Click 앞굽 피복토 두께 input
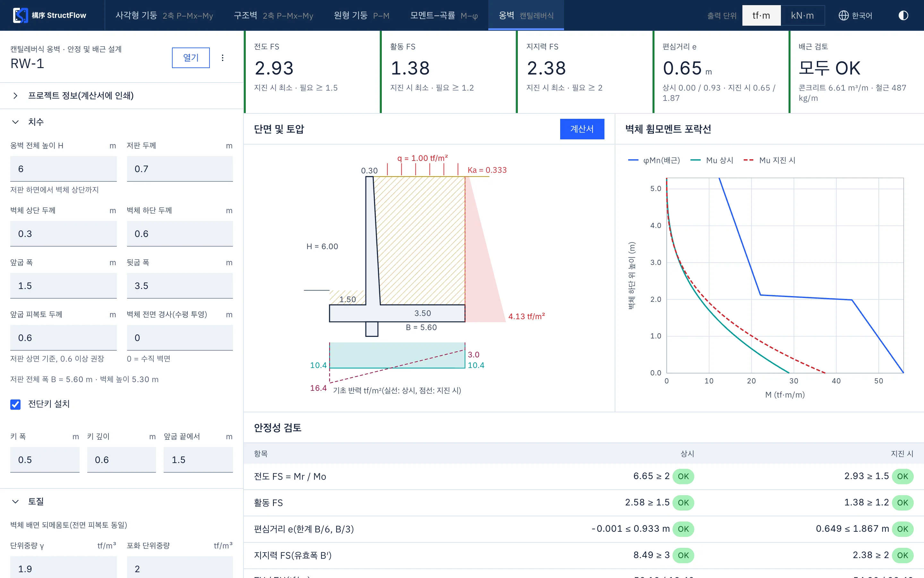 point(64,338)
